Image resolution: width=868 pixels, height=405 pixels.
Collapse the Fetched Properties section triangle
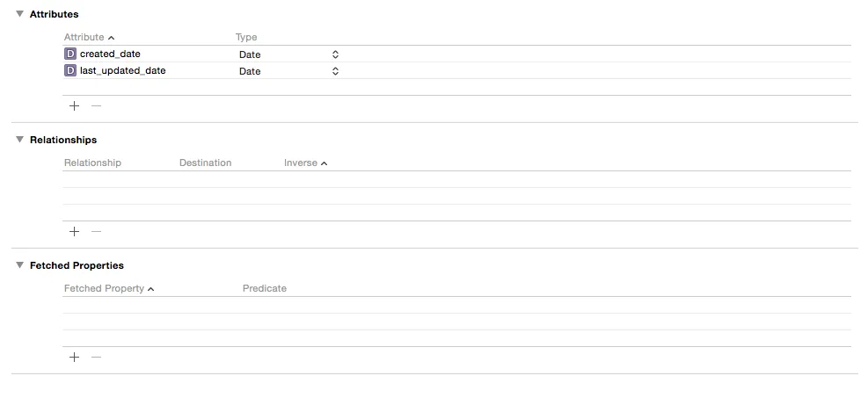tap(20, 265)
